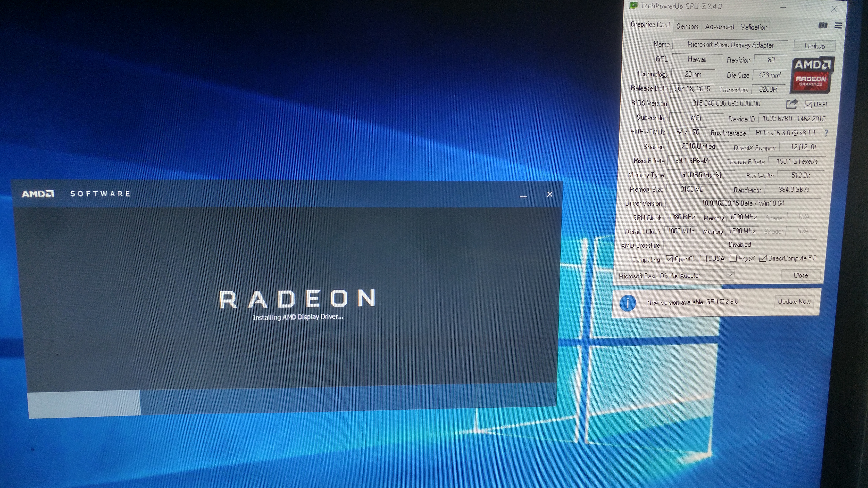
Task: Click the Subvendor value MSI
Action: (x=696, y=118)
